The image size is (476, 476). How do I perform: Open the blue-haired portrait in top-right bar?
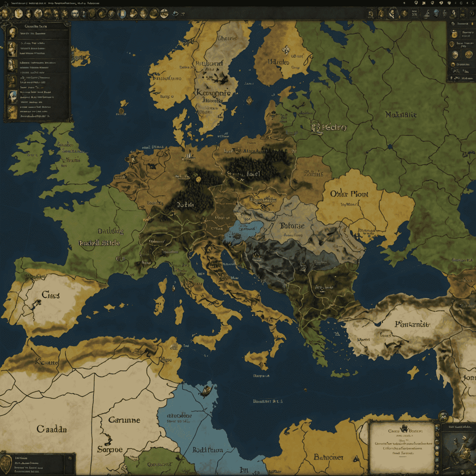436,14
